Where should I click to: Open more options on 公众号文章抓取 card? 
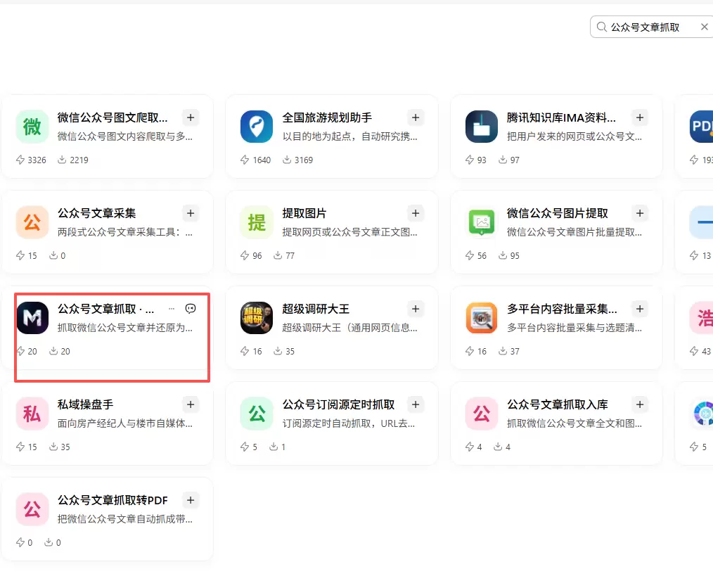pos(172,309)
